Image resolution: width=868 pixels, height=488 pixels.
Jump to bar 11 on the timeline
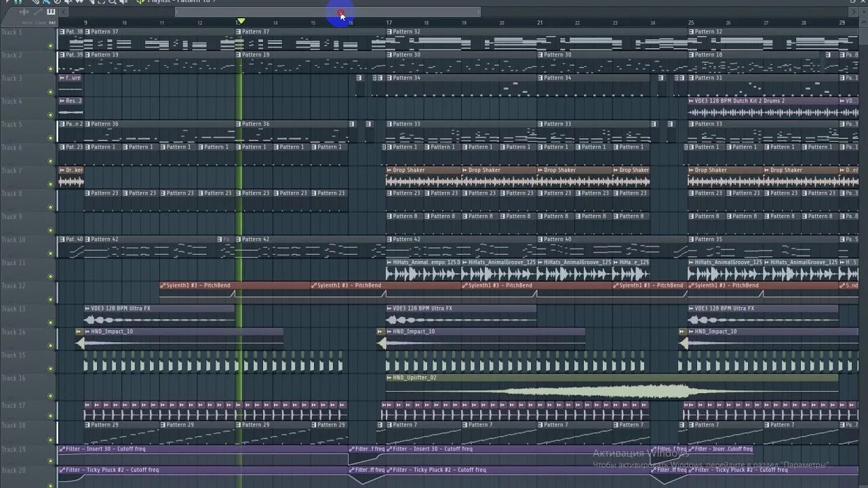click(161, 23)
